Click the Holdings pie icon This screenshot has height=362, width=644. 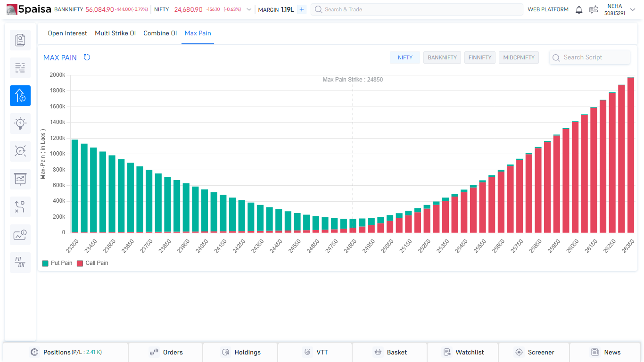click(x=225, y=352)
